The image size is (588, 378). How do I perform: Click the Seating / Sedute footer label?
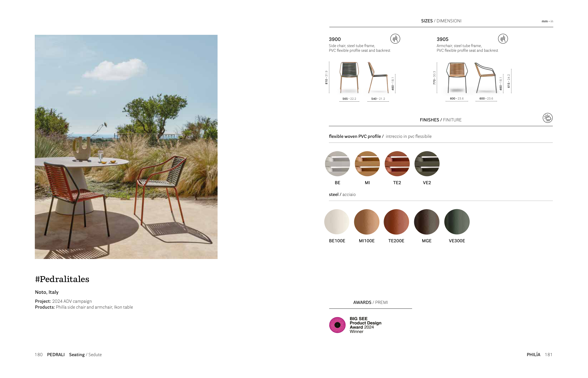85,354
